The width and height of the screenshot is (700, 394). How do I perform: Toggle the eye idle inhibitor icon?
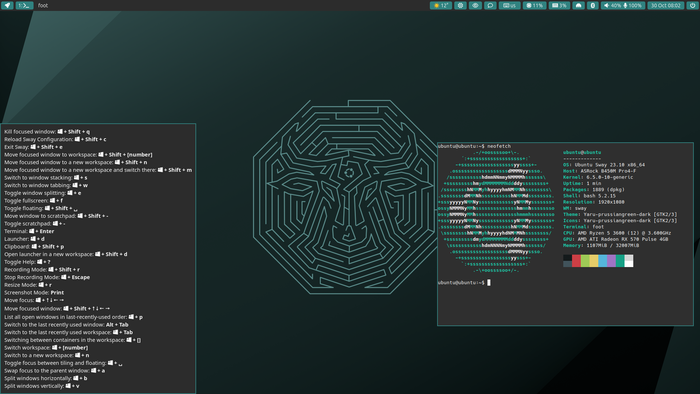point(475,5)
